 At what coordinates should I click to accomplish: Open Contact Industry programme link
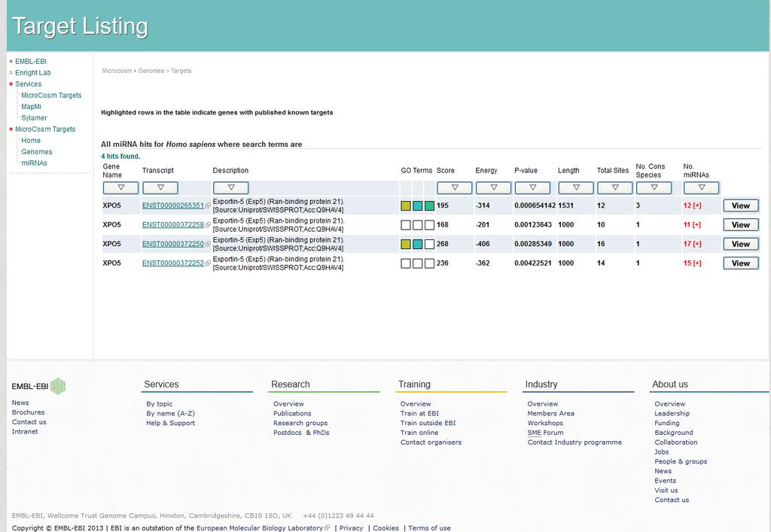574,442
